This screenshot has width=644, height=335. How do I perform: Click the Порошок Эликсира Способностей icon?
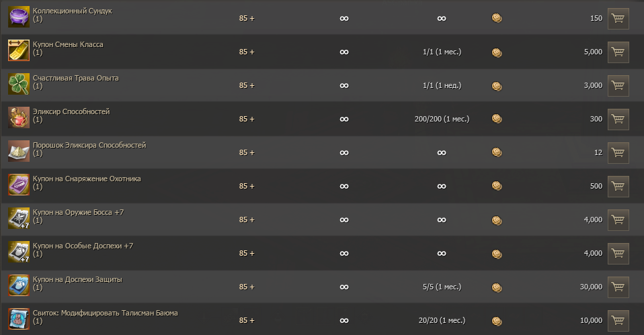pyautogui.click(x=18, y=152)
